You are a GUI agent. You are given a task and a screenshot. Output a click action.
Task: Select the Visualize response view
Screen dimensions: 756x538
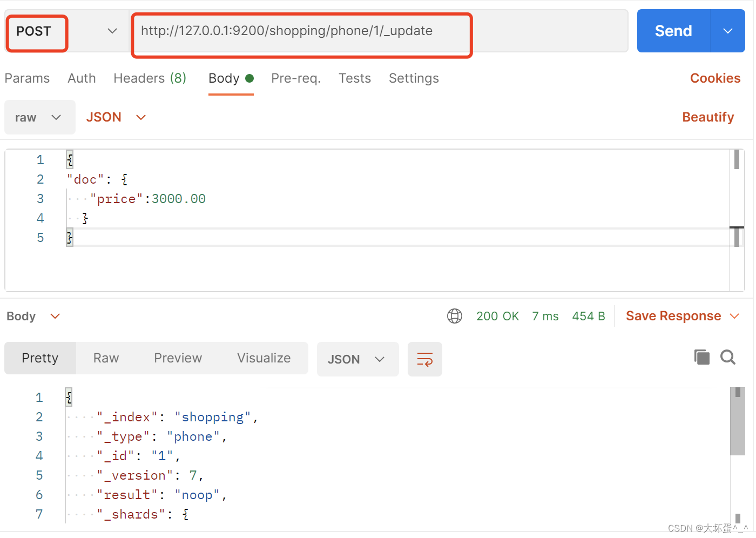point(264,358)
